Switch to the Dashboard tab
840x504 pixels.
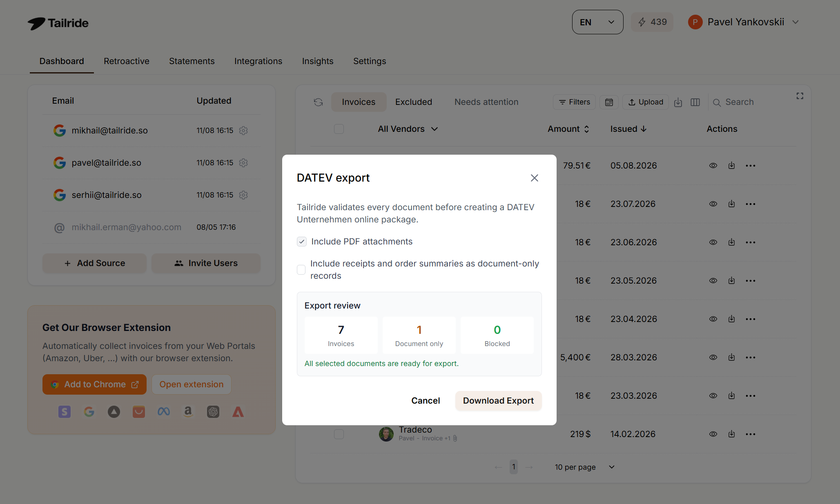click(x=62, y=61)
